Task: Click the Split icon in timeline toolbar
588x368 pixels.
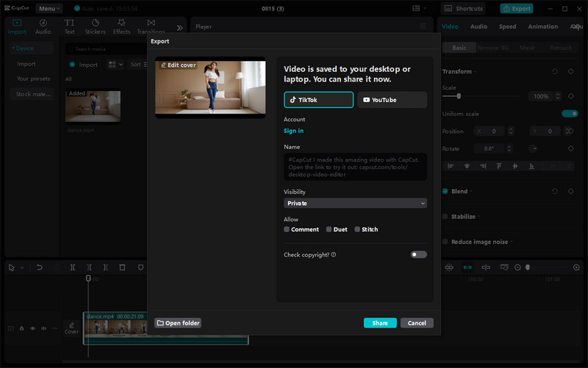Action: click(x=72, y=267)
